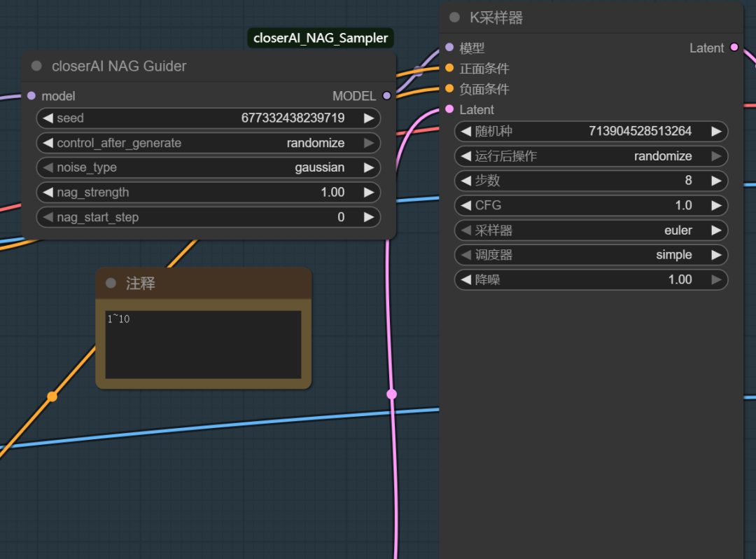Increase 随机种 seed in K采样器
Viewport: 756px width, 559px height.
point(717,131)
